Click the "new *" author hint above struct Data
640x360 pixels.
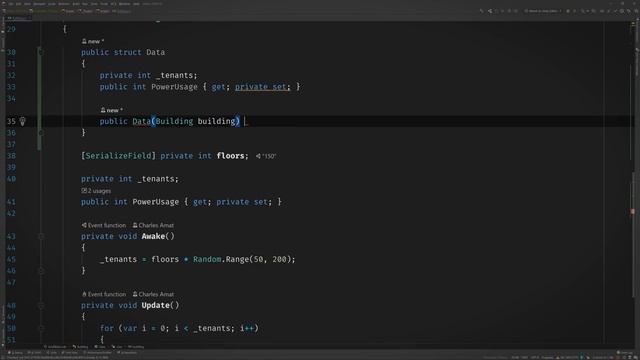click(93, 41)
